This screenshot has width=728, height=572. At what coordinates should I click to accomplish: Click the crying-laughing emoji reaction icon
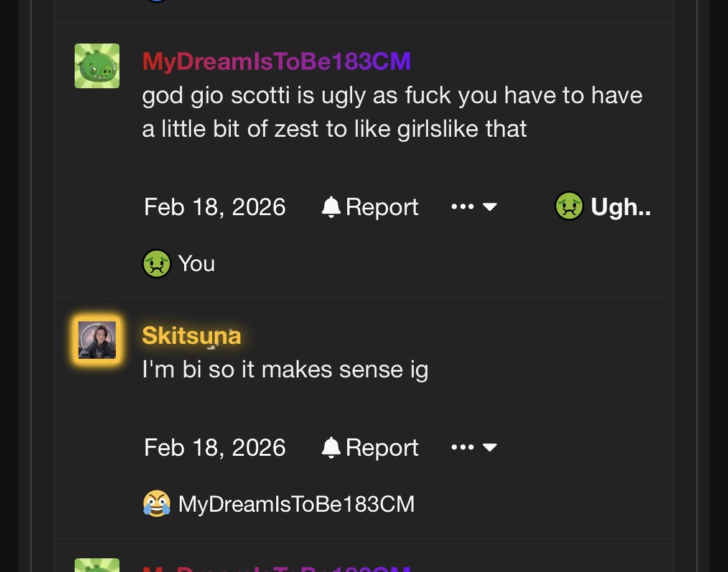(x=156, y=504)
